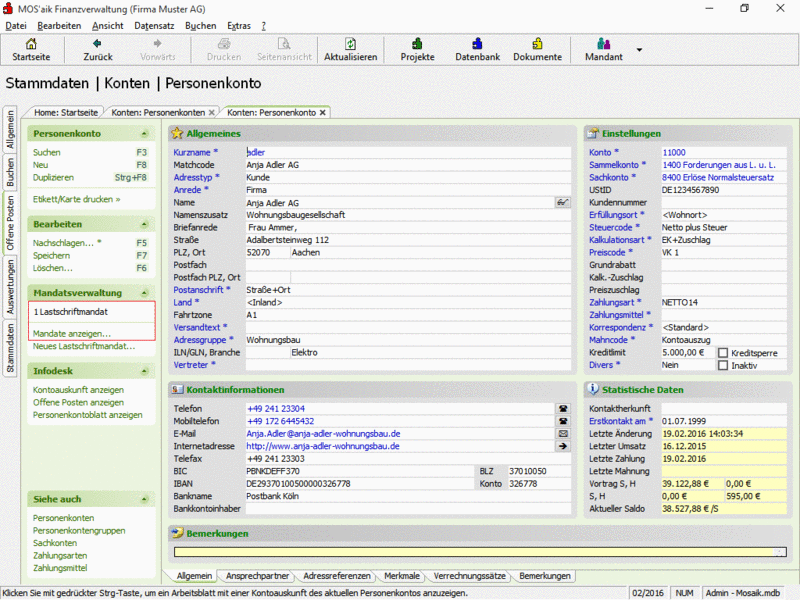Open the Buchen menu

(x=201, y=26)
